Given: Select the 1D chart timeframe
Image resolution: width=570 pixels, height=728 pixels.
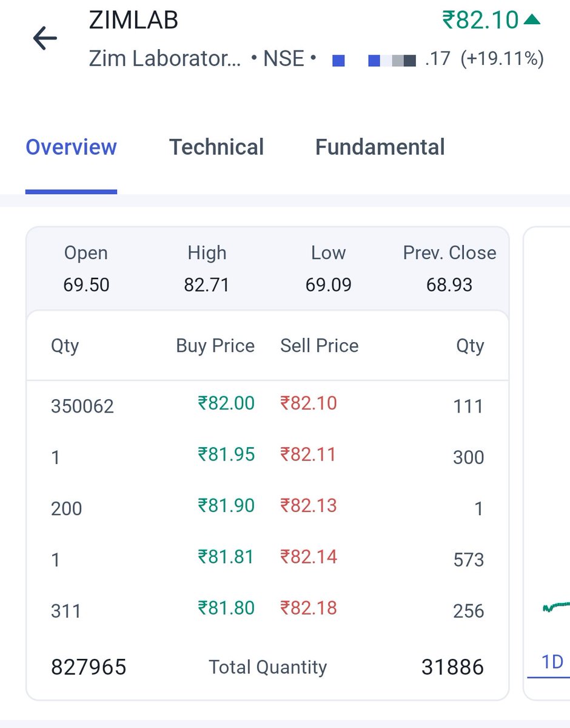Looking at the screenshot, I should pyautogui.click(x=552, y=661).
